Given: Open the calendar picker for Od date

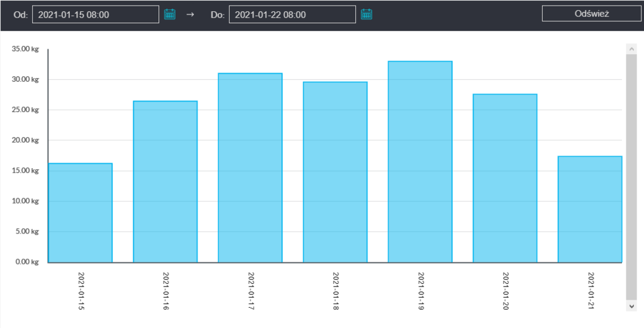Looking at the screenshot, I should pos(169,14).
